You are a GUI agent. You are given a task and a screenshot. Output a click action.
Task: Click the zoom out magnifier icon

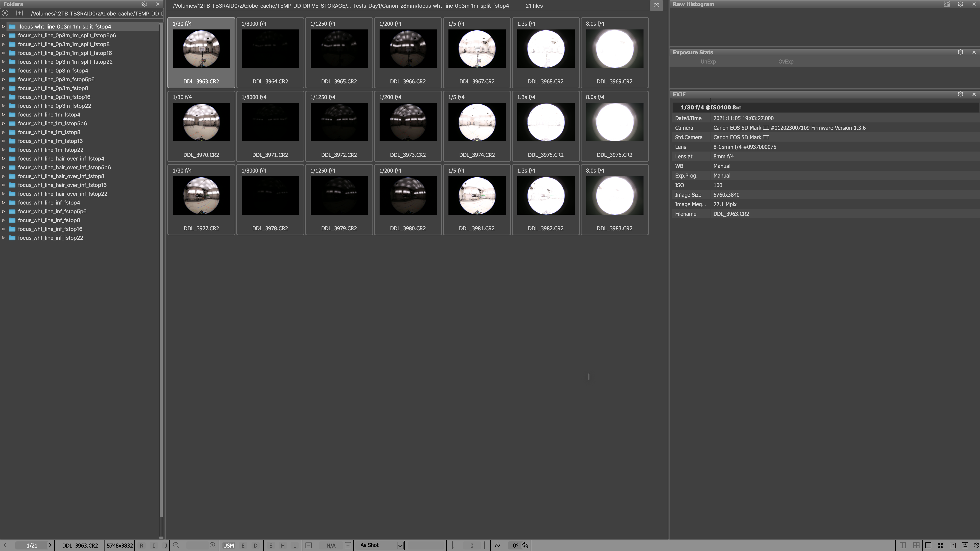click(176, 545)
